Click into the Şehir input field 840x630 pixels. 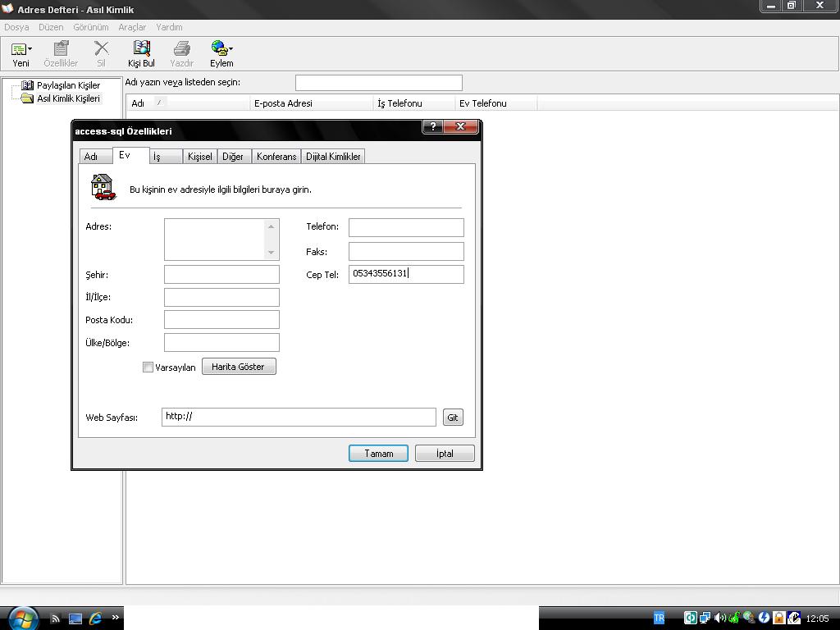point(221,275)
